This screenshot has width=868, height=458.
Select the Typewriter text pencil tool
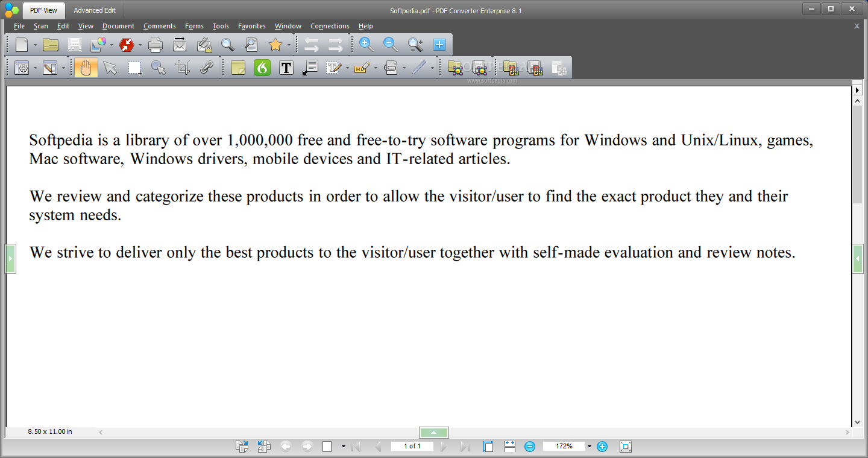[334, 68]
